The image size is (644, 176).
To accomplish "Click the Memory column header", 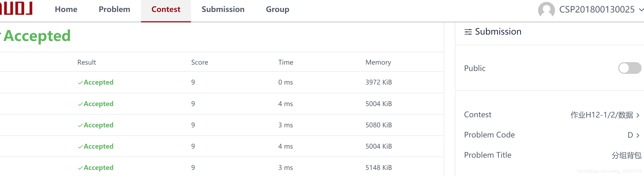I will [378, 62].
